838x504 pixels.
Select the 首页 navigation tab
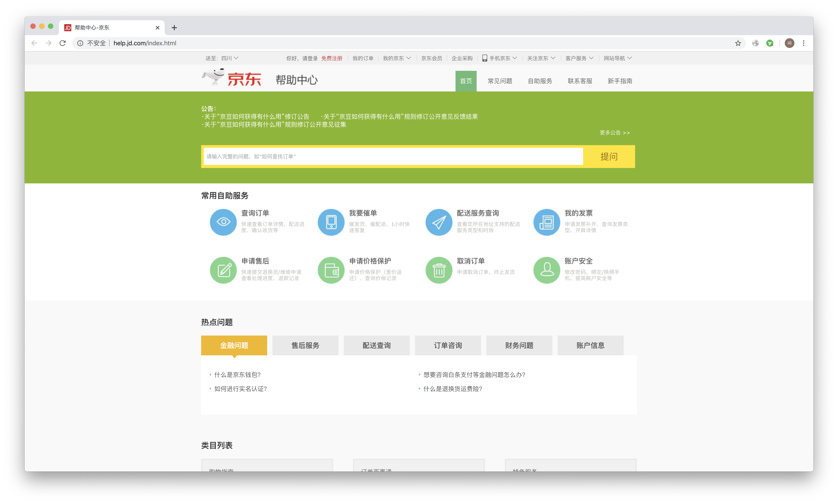pos(466,81)
